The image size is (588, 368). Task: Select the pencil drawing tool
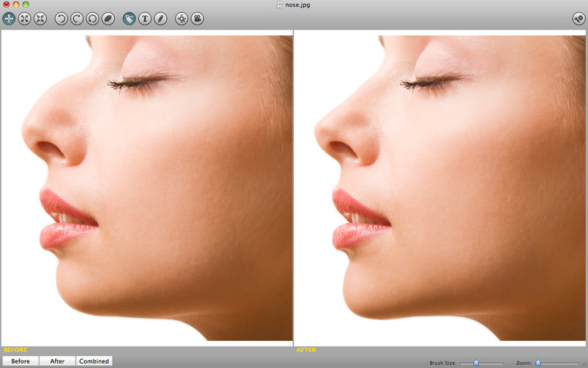click(x=160, y=19)
